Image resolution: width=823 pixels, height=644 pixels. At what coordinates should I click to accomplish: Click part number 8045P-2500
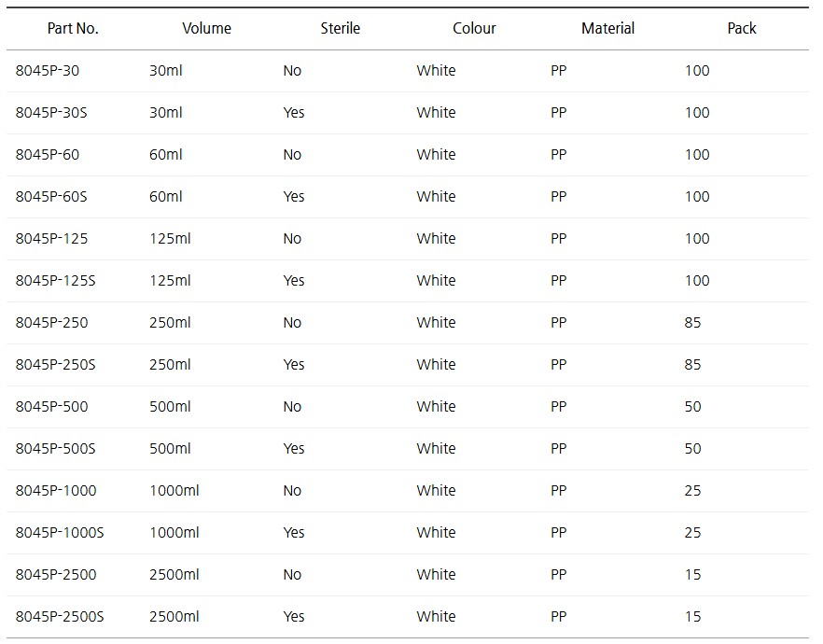point(56,575)
